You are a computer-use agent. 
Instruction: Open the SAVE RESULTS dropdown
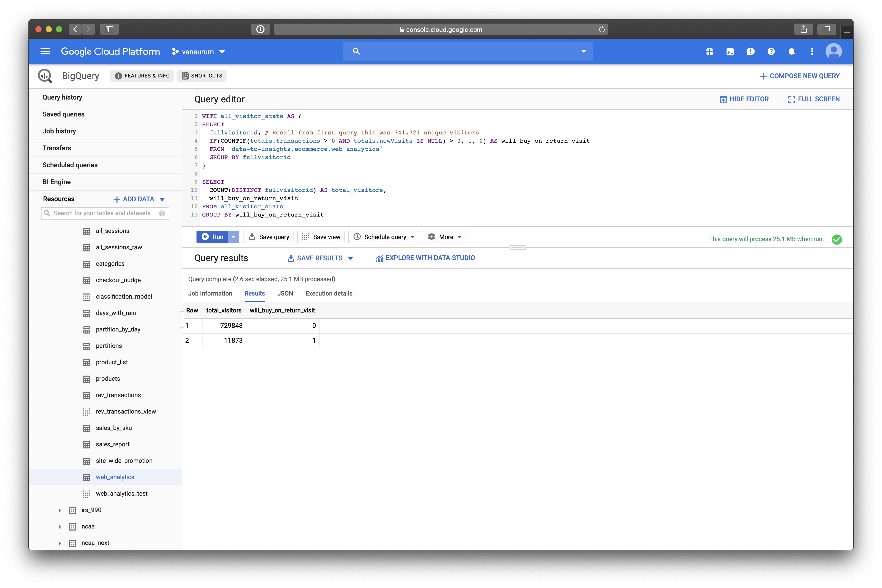tap(320, 258)
